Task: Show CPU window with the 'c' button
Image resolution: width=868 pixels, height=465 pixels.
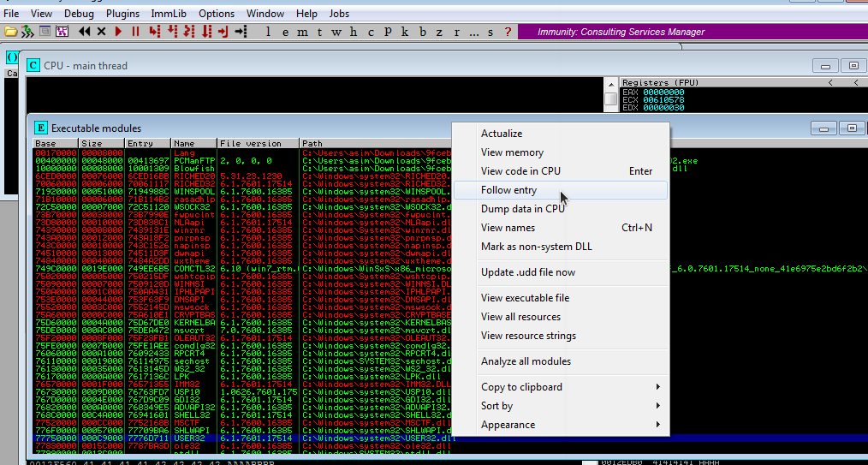Action: (x=371, y=32)
